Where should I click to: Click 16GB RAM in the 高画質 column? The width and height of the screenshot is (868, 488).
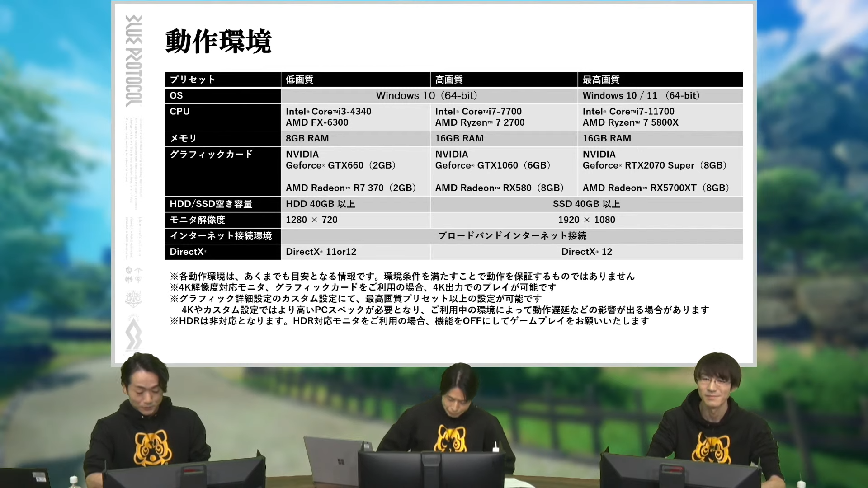point(504,138)
